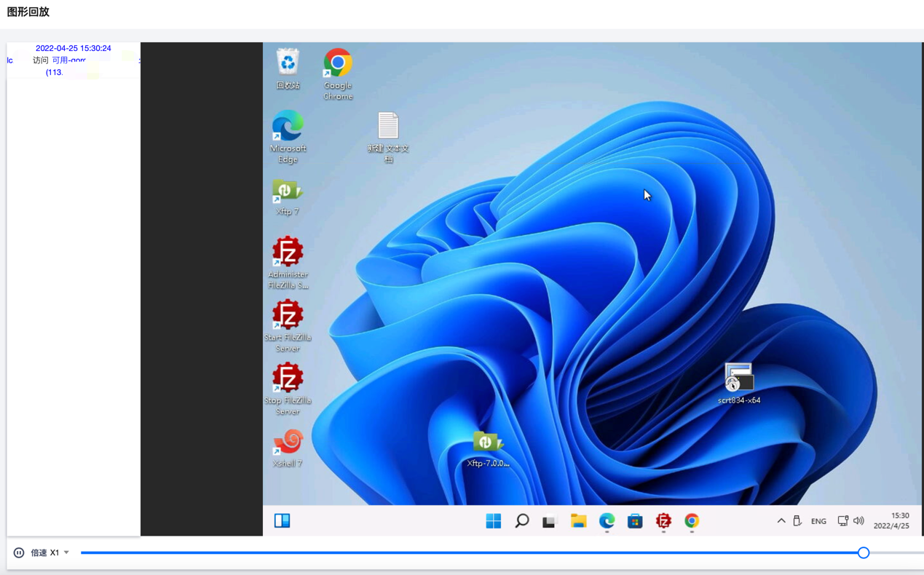Open the Xshell 7 desktop shortcut

[288, 448]
